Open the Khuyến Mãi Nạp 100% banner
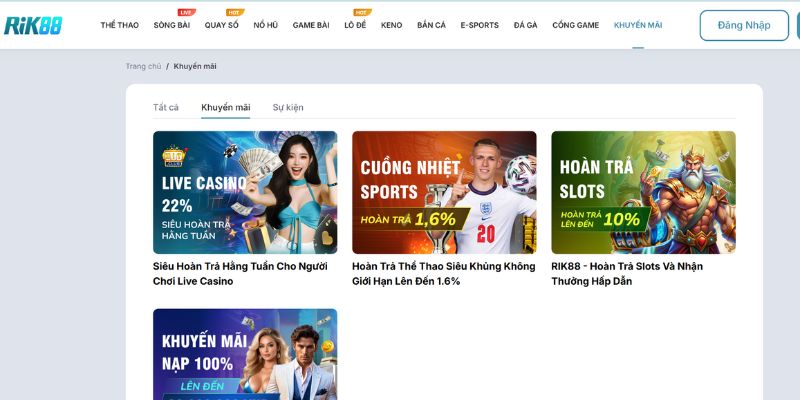The width and height of the screenshot is (800, 400). [245, 354]
